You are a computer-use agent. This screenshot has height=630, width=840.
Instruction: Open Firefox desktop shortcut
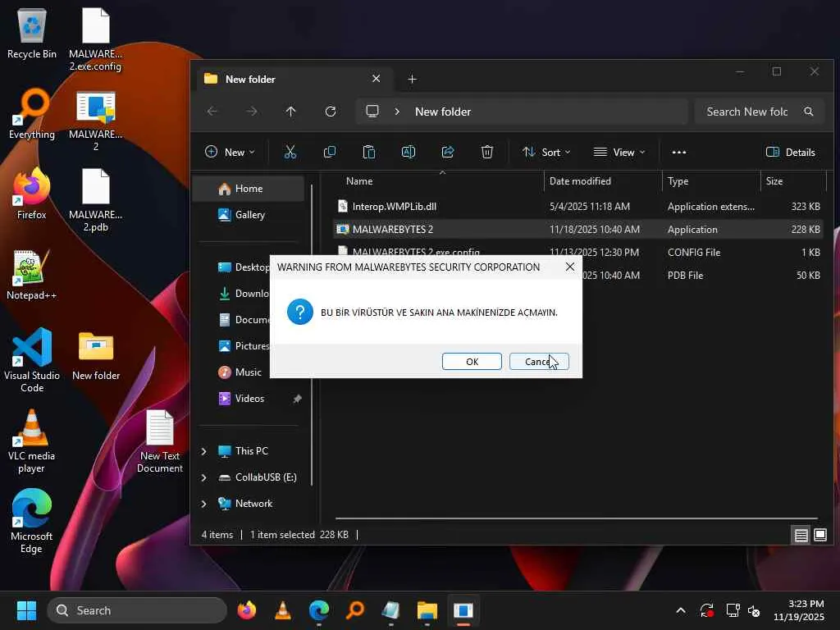tap(32, 194)
